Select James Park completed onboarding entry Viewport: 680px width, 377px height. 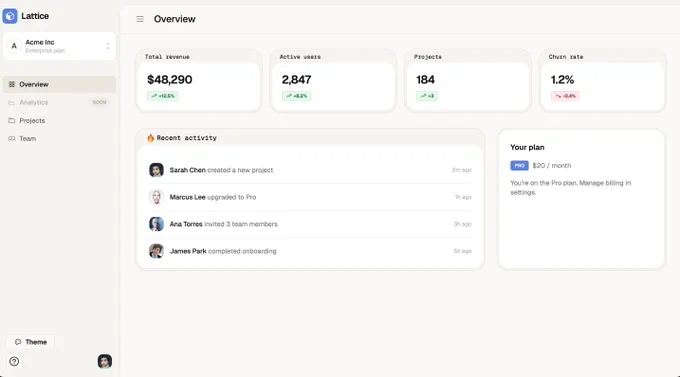(310, 251)
